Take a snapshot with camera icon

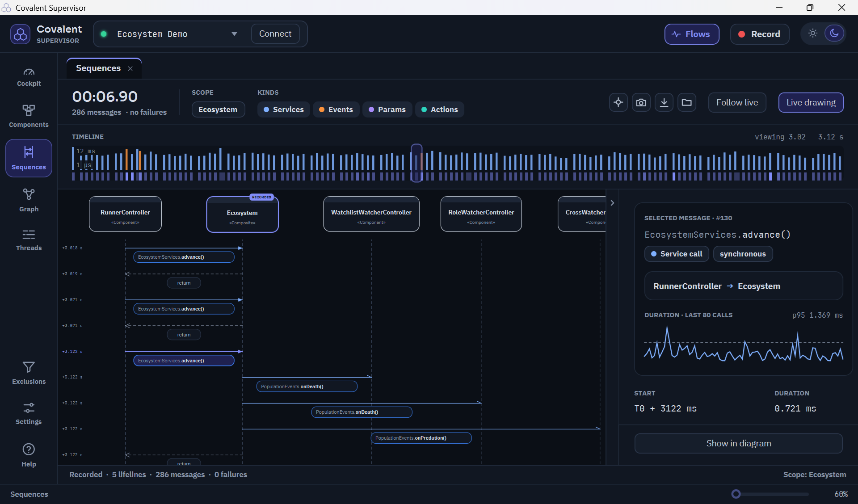pyautogui.click(x=641, y=102)
